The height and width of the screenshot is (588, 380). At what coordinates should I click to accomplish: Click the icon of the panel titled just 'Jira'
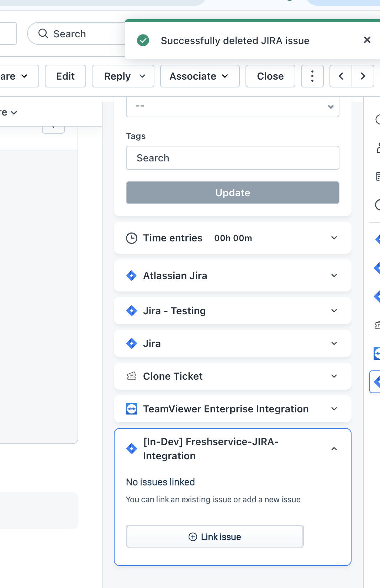[x=132, y=343]
